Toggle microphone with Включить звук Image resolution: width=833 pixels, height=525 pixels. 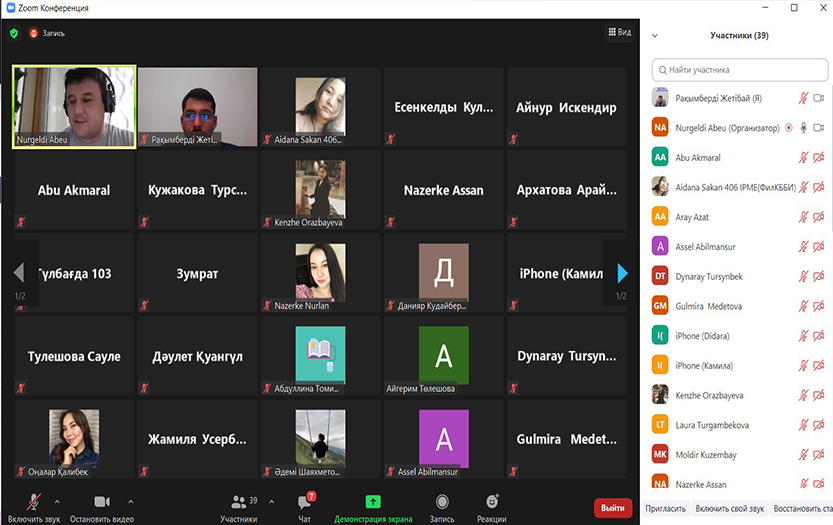[x=34, y=502]
